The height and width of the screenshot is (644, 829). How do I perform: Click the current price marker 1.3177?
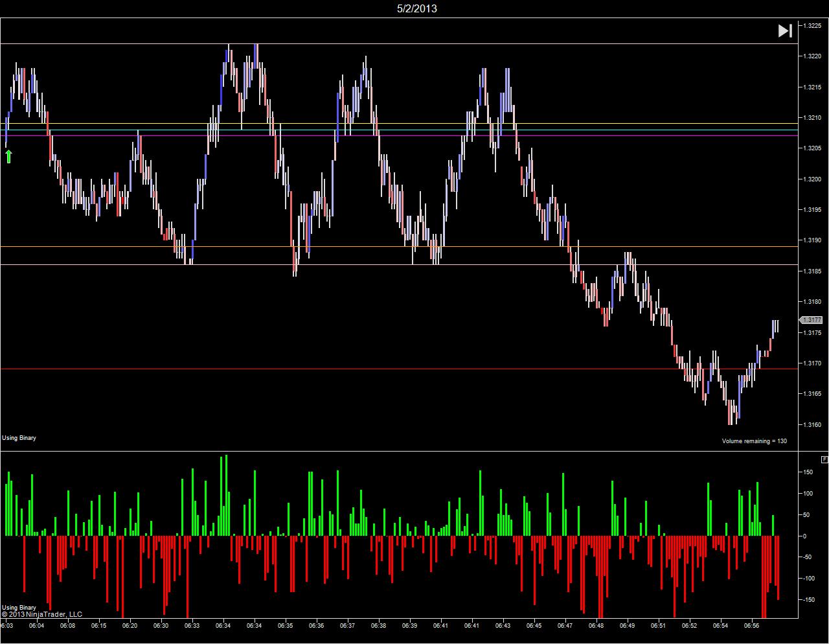812,319
